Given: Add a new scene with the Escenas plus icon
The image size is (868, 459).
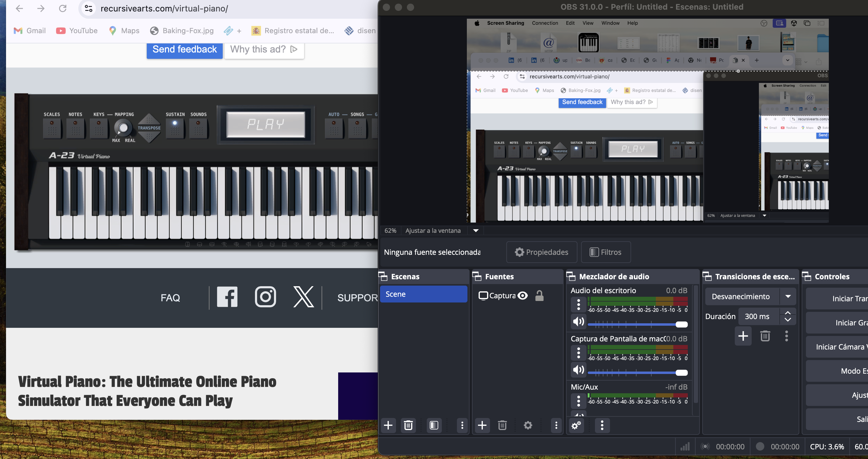Looking at the screenshot, I should [388, 425].
